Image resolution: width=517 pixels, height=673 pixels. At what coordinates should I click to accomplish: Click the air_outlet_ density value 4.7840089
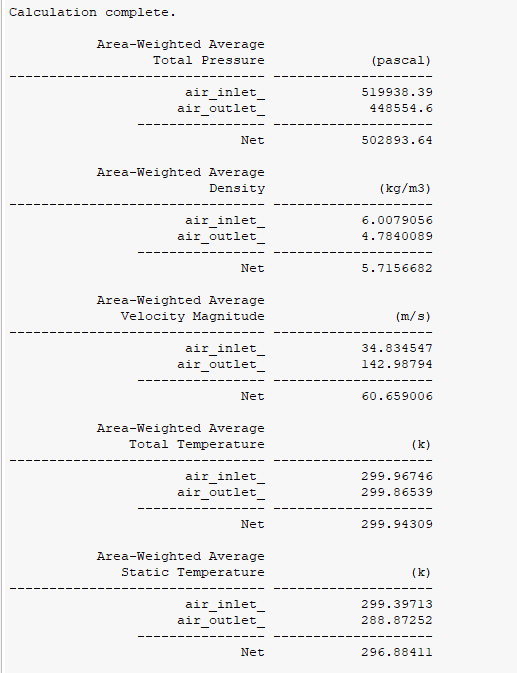tap(397, 236)
